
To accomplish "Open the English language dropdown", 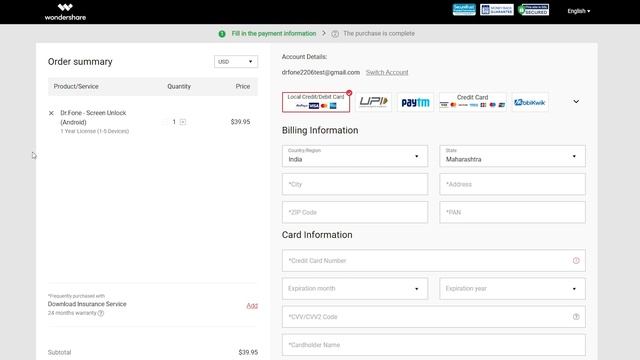I will pos(578,11).
